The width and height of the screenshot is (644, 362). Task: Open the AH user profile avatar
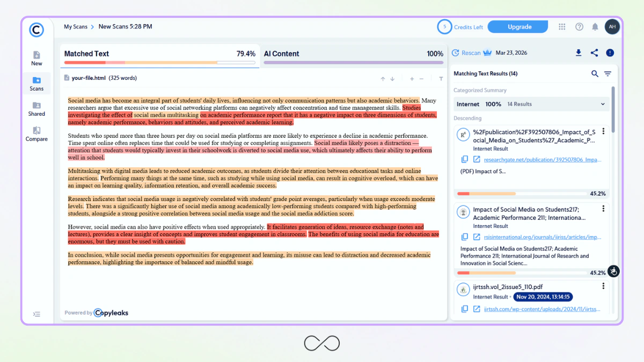(612, 27)
